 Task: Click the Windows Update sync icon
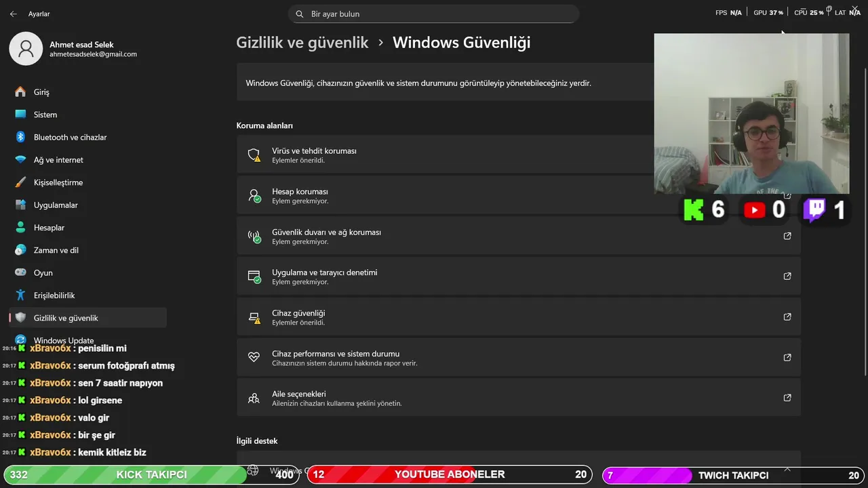coord(20,340)
